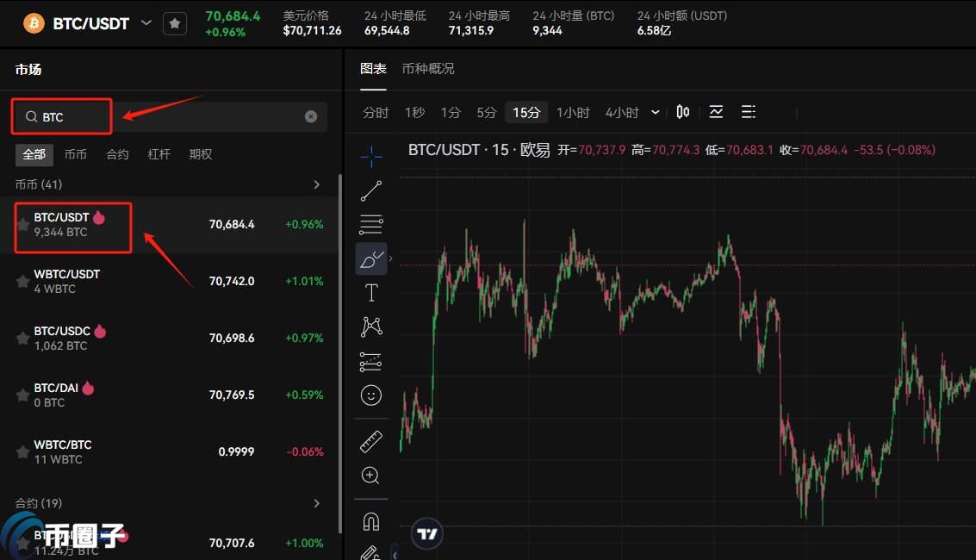Switch to the 图表 chart tab
The image size is (976, 560).
tap(373, 68)
